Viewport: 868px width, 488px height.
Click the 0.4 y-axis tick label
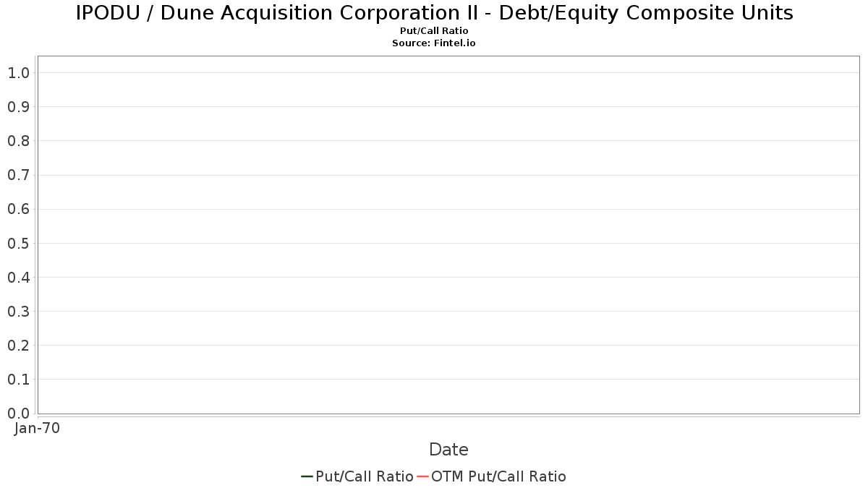click(18, 278)
